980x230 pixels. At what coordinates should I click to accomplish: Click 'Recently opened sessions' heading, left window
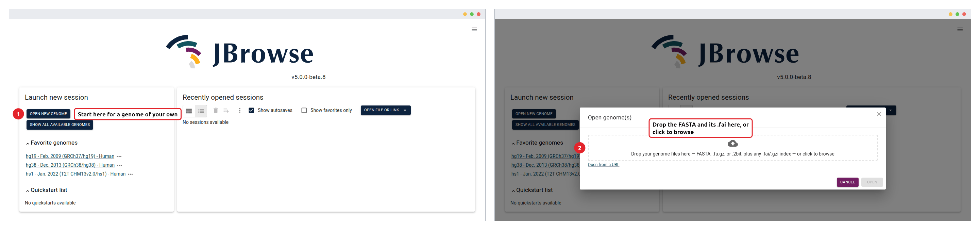tap(222, 98)
